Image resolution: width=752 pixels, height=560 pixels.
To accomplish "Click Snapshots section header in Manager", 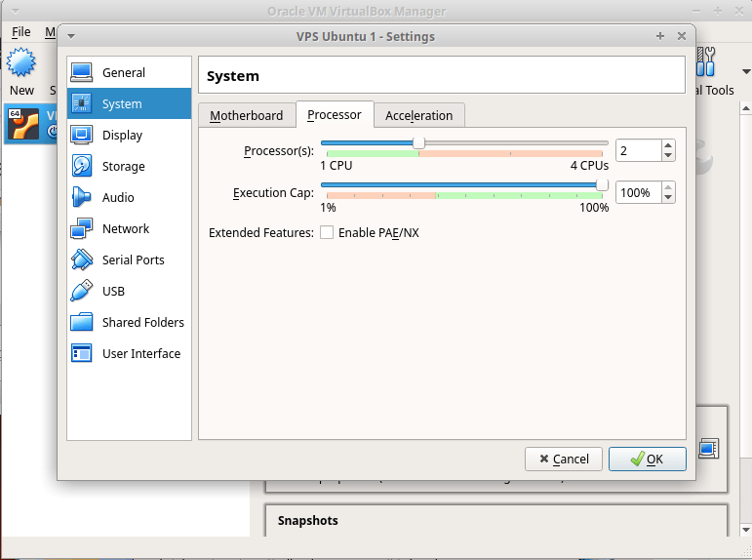I will coord(308,521).
